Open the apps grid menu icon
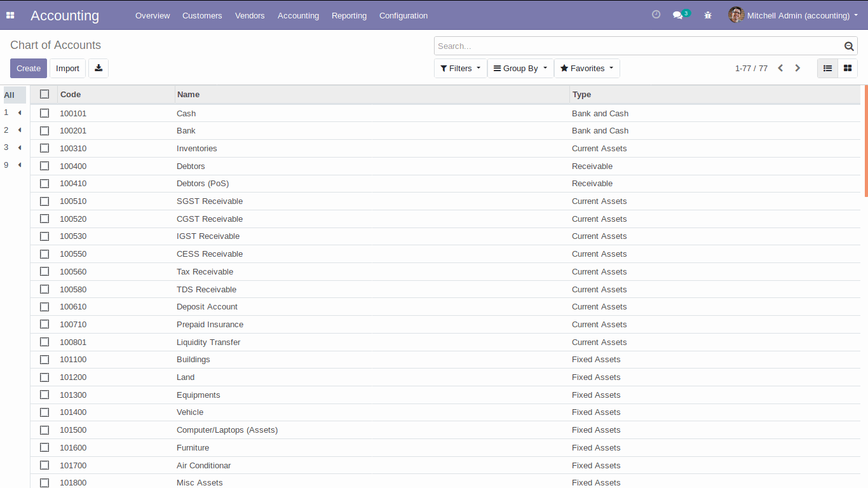This screenshot has height=488, width=868. [x=10, y=15]
